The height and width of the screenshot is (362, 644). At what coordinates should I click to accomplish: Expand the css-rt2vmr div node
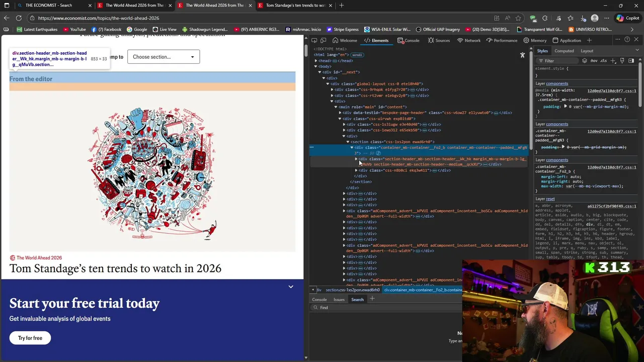332,96
